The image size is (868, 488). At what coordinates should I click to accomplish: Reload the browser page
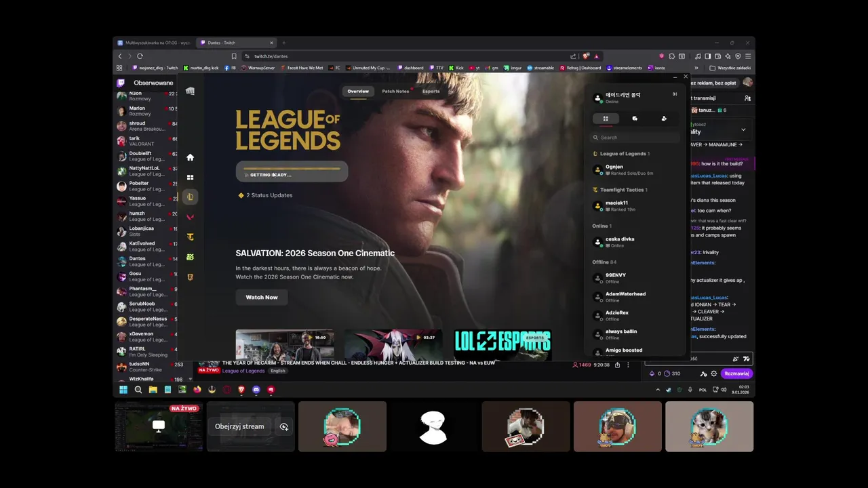tap(140, 56)
